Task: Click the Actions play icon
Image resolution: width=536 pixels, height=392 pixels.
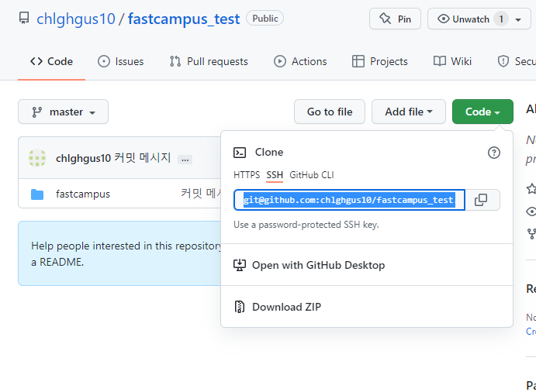Action: [279, 61]
